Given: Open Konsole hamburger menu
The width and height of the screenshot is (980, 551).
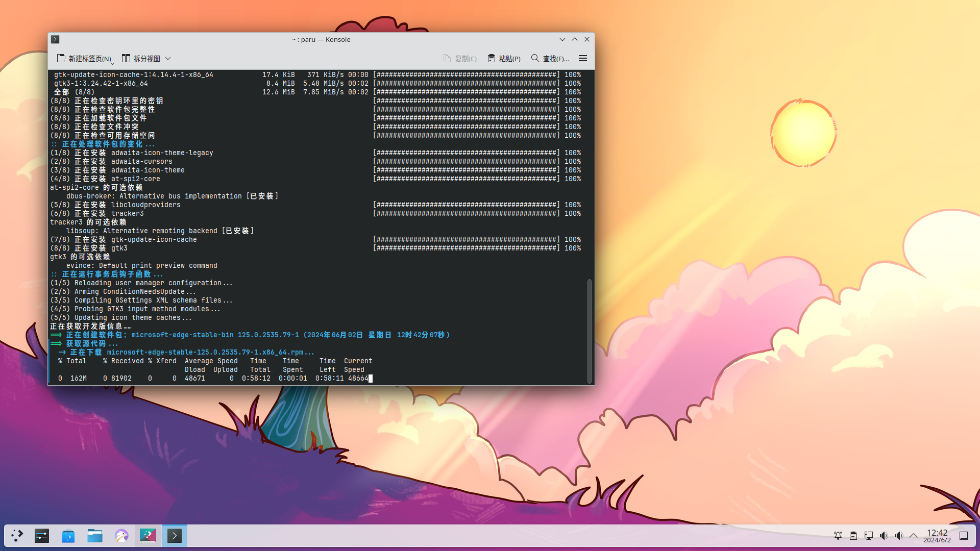Looking at the screenshot, I should [582, 59].
